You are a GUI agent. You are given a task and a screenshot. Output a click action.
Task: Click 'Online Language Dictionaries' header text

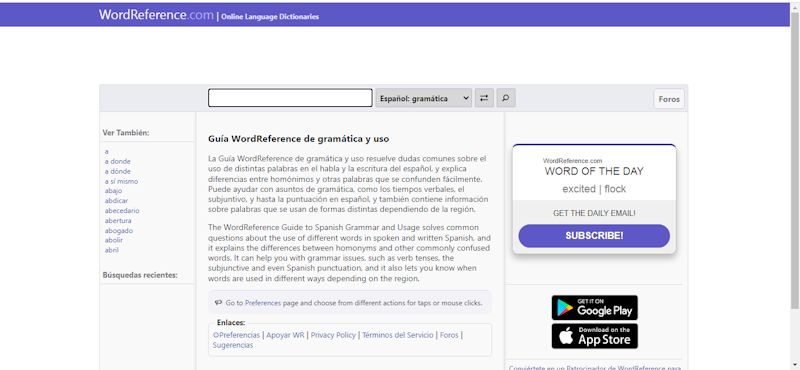point(270,17)
